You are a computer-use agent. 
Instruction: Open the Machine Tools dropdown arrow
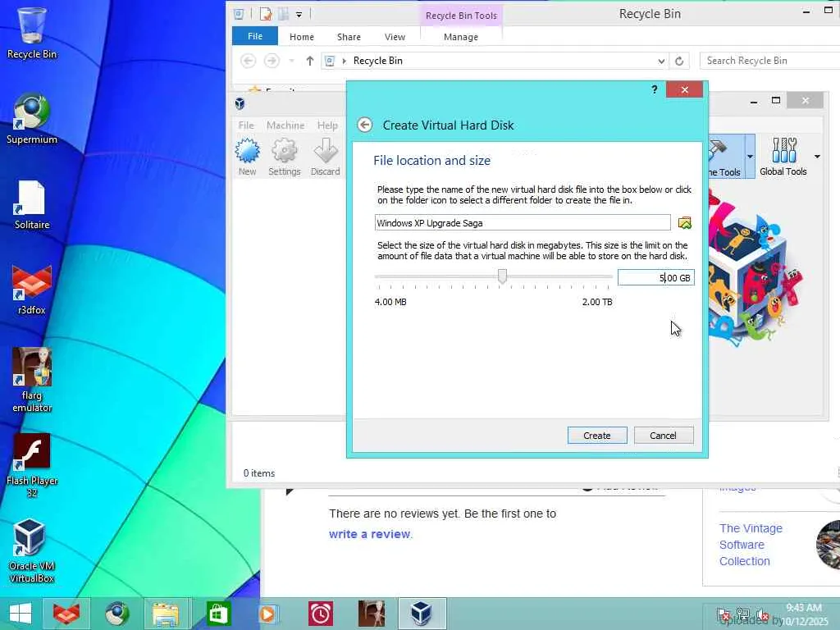tap(750, 157)
